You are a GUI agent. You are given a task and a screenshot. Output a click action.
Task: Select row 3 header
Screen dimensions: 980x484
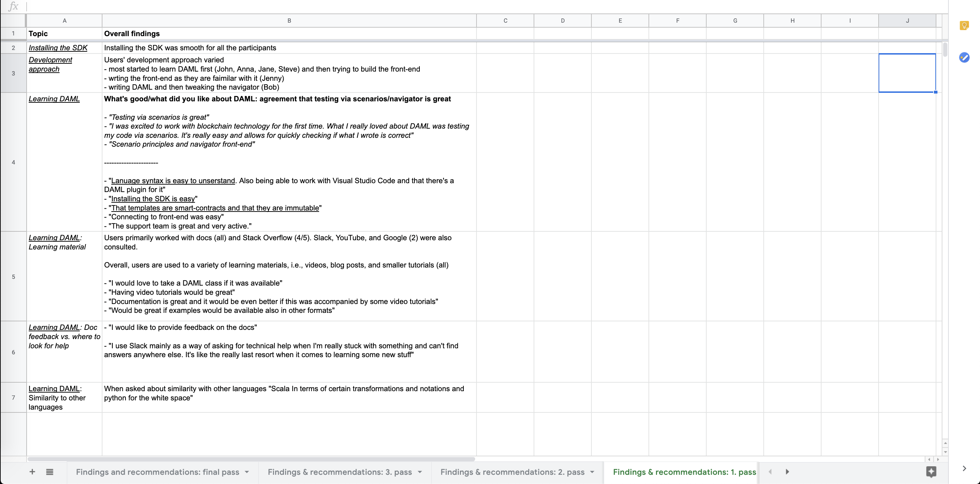pyautogui.click(x=13, y=73)
